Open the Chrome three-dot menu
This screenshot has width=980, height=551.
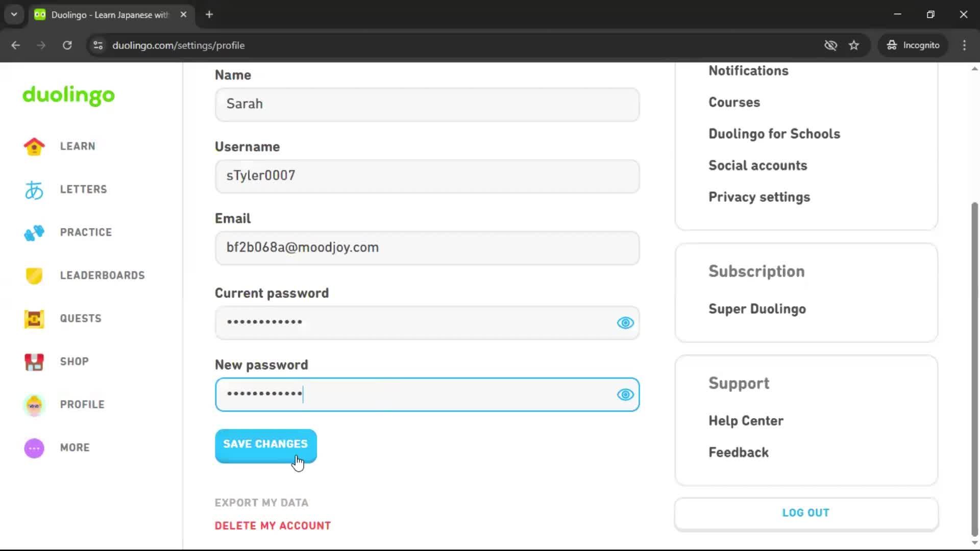pos(964,45)
